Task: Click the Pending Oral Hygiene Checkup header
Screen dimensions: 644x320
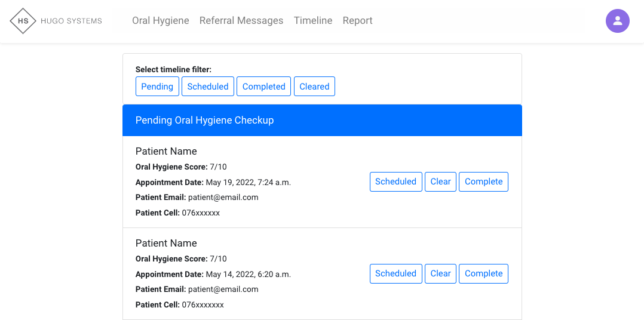Action: tap(204, 121)
